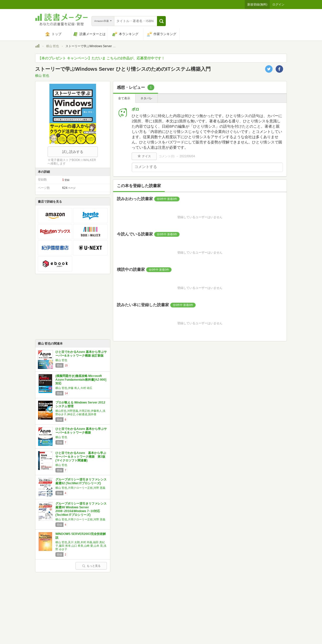The width and height of the screenshot is (322, 644).
Task: Select the ネタバレ review tab
Action: click(x=146, y=98)
